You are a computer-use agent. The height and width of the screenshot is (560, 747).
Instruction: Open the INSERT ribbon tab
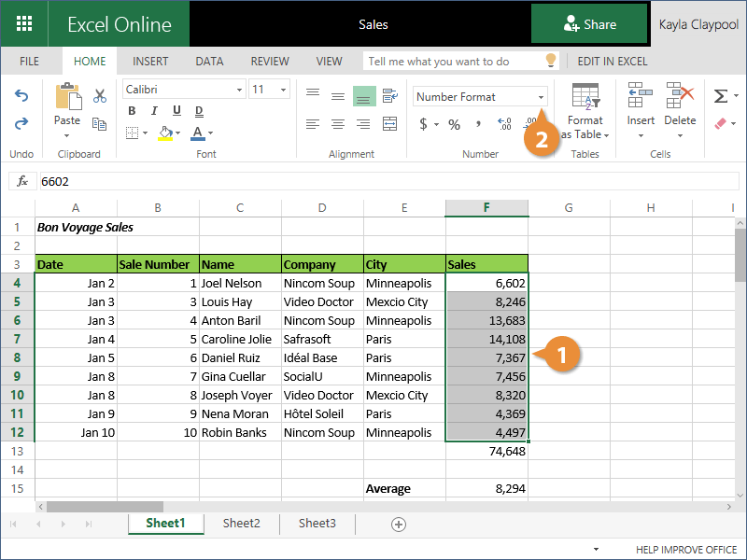[150, 62]
